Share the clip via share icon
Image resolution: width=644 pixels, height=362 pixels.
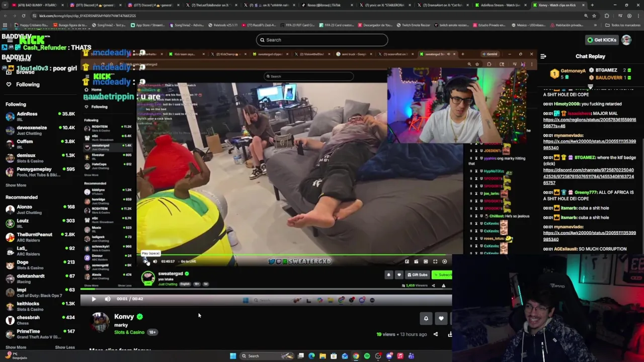point(436,334)
